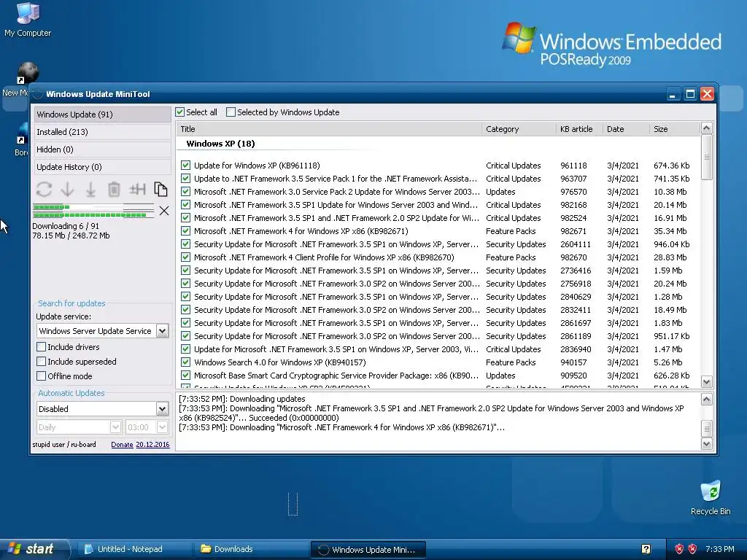
Task: Select the Hidden (0) tab
Action: (102, 149)
